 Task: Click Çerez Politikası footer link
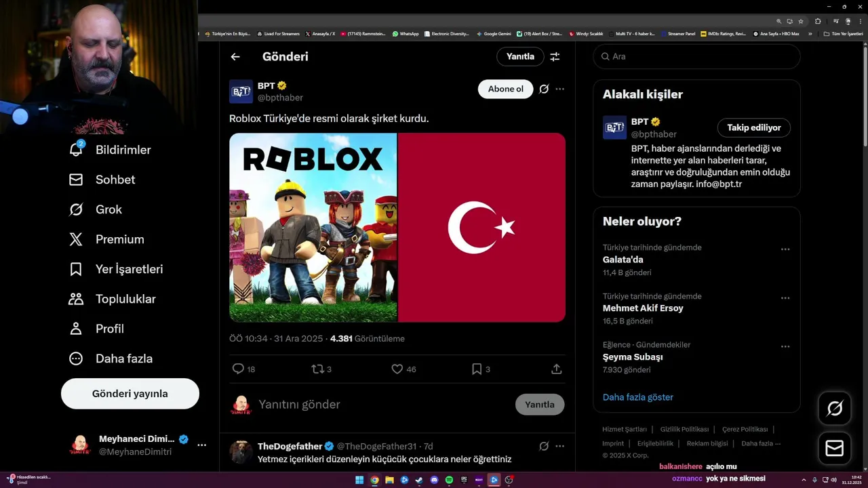coord(745,429)
